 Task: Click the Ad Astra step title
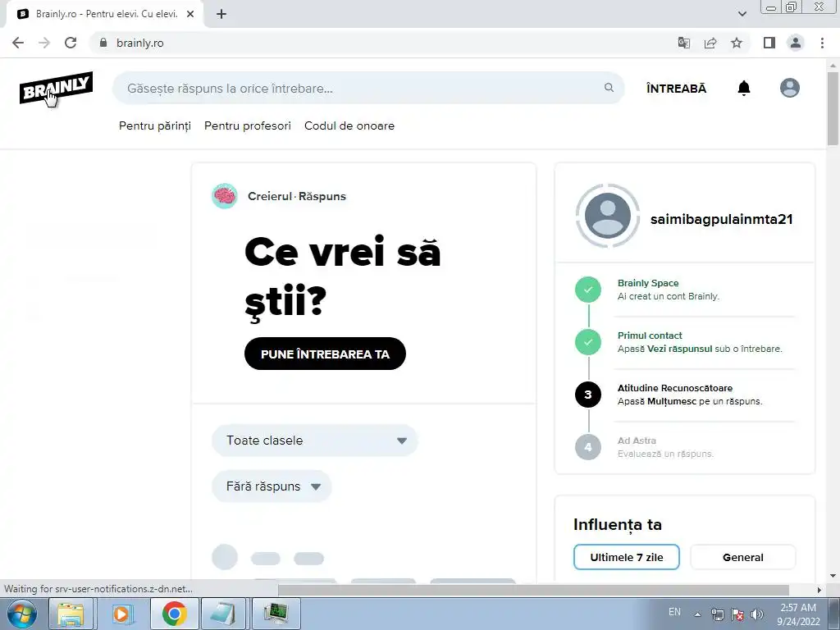(x=637, y=441)
